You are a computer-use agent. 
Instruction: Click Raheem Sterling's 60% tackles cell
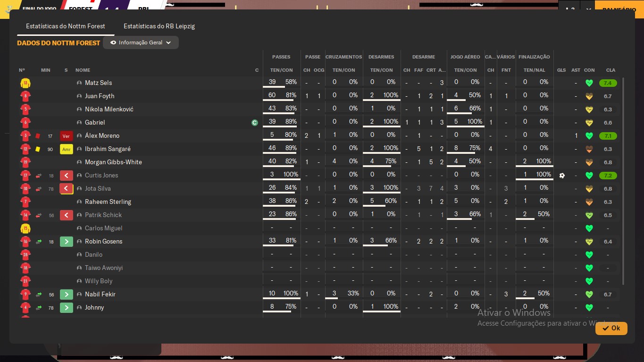point(391,201)
